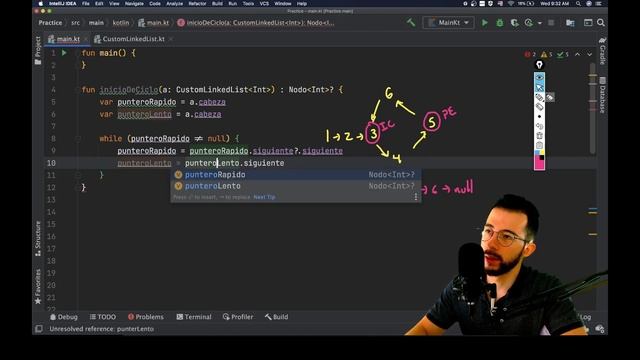
Task: Choose the shapes tool in annotation toolbar
Action: [x=540, y=126]
